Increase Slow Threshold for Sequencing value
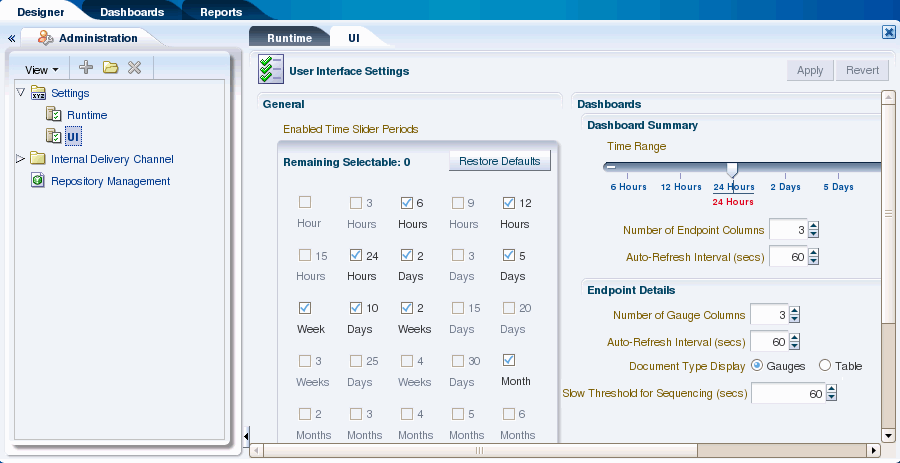Screen dimensions: 900x463 (832, 390)
